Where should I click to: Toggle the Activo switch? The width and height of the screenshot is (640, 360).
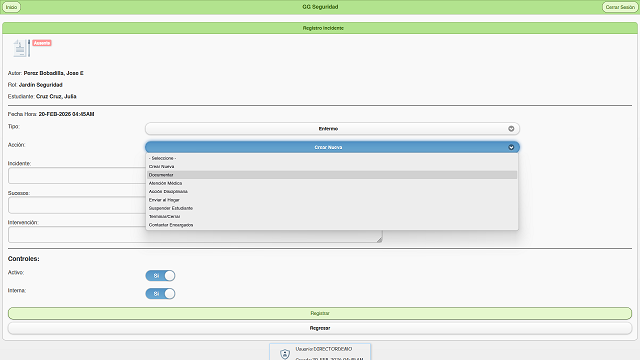(160, 276)
